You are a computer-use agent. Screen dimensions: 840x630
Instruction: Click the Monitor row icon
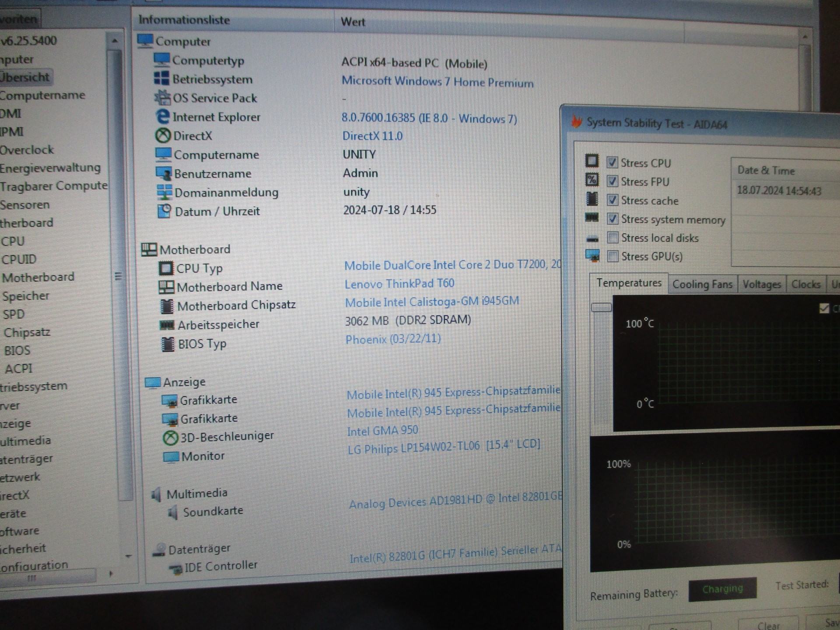[x=171, y=457]
